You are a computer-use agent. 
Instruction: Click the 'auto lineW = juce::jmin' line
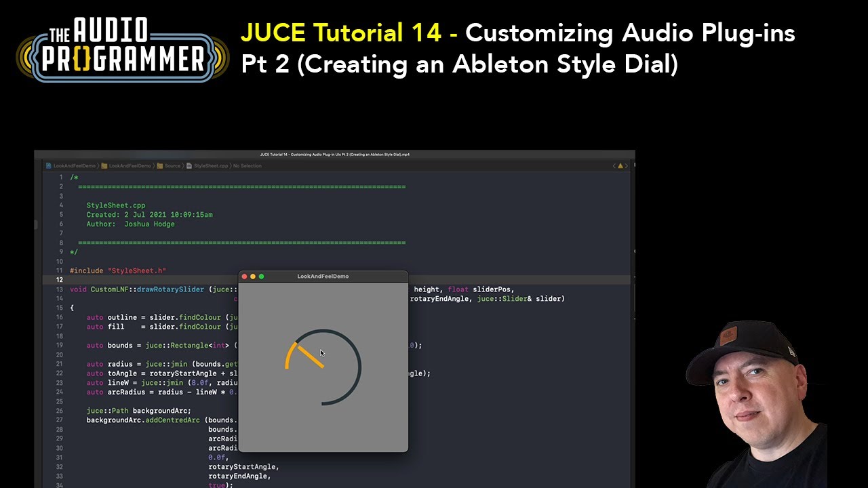pos(162,383)
